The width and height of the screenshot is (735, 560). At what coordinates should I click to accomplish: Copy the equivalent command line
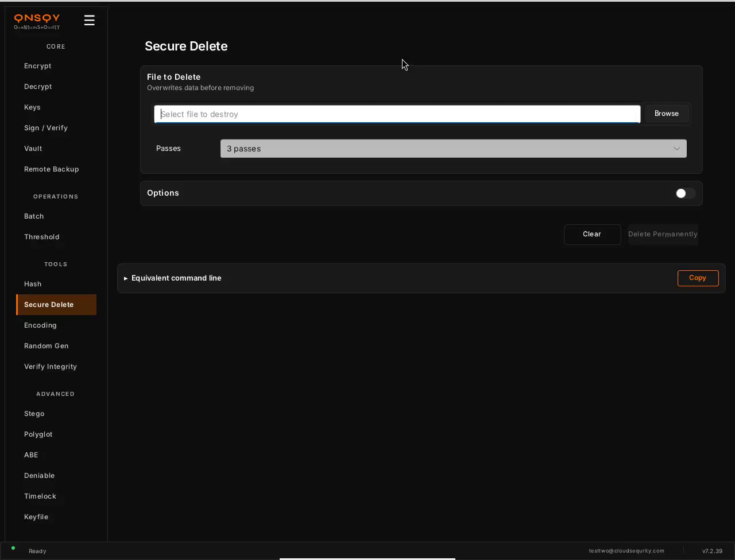coord(698,278)
